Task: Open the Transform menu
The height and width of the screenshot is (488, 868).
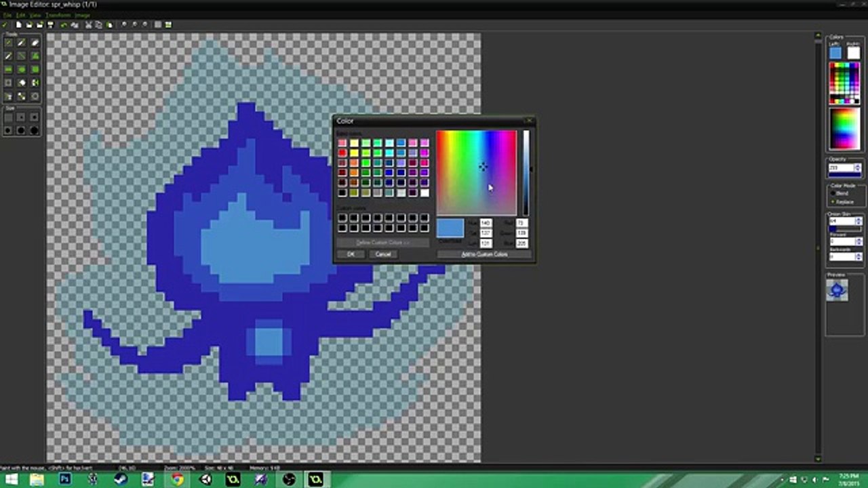Action: click(x=58, y=15)
